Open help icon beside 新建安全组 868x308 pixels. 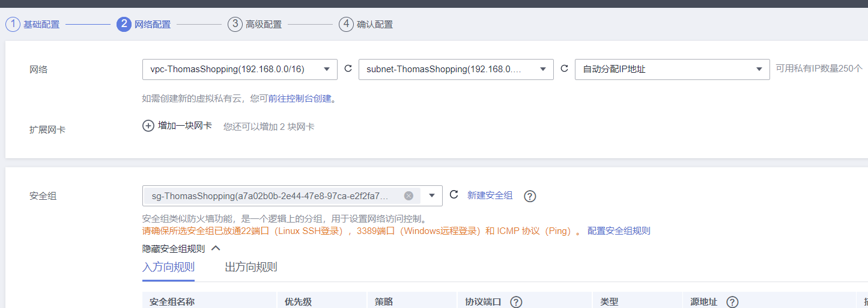tap(530, 196)
